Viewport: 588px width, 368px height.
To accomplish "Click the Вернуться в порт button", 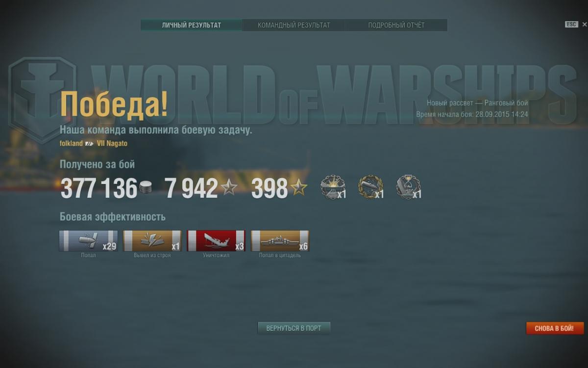I will 294,328.
